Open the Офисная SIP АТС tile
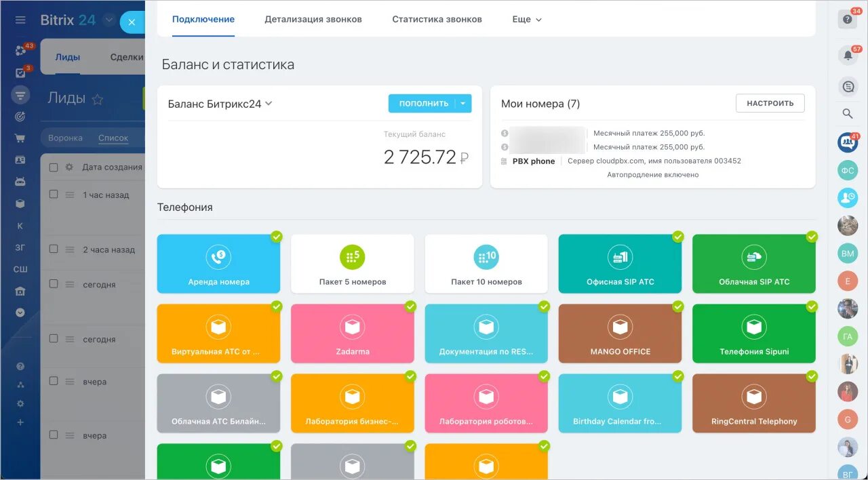868x480 pixels. click(620, 264)
